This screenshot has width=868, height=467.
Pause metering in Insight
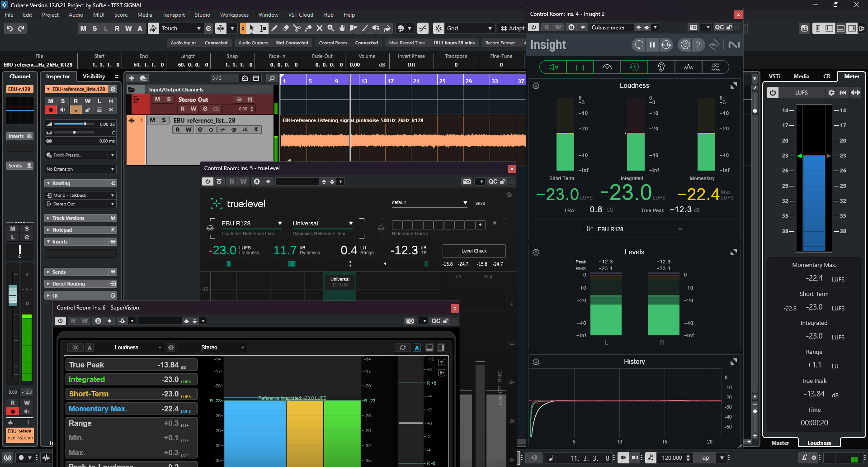[652, 45]
